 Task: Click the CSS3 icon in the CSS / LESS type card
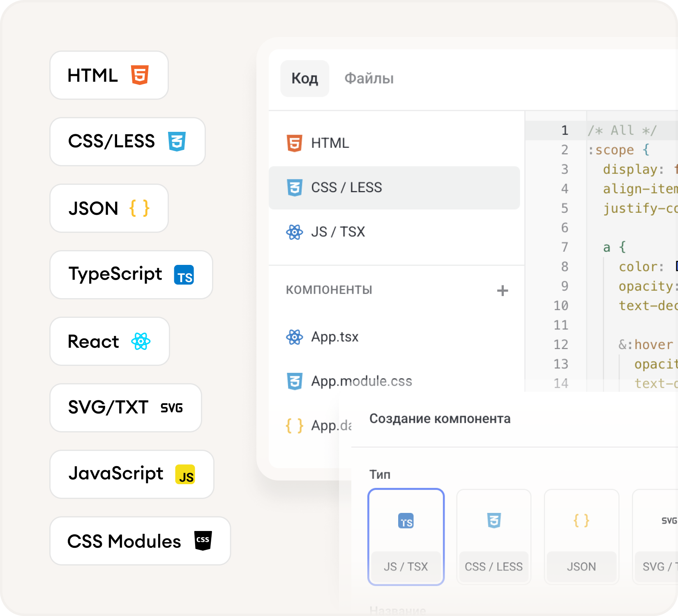coord(494,520)
